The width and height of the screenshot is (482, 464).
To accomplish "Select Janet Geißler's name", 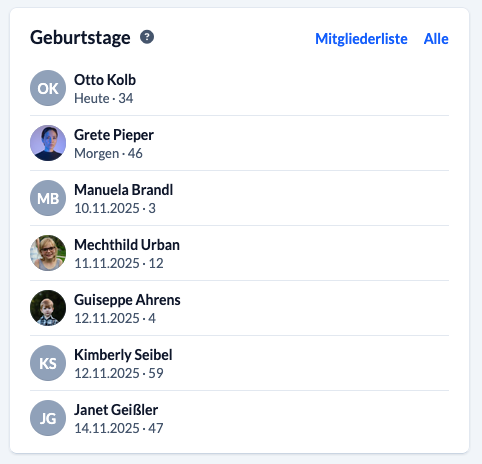I will click(116, 410).
